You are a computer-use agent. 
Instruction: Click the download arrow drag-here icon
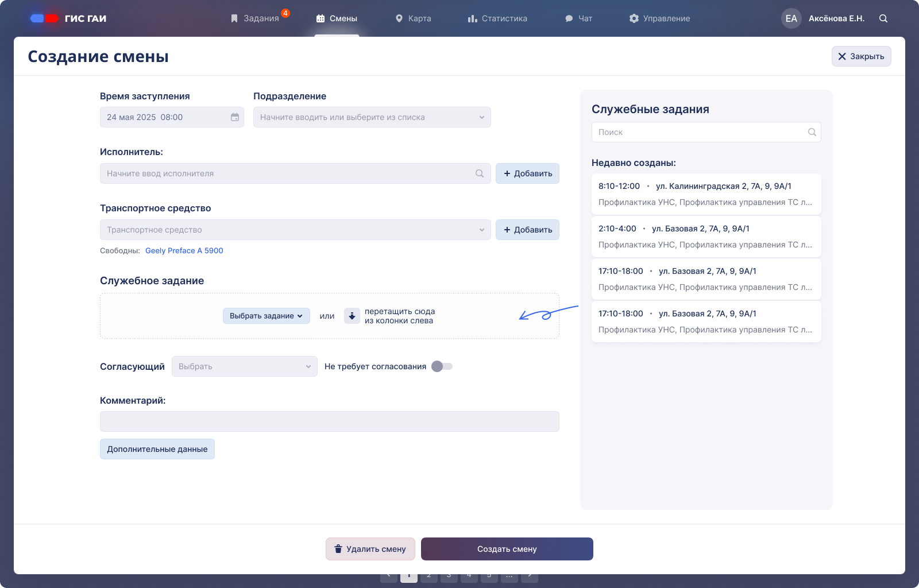point(352,316)
